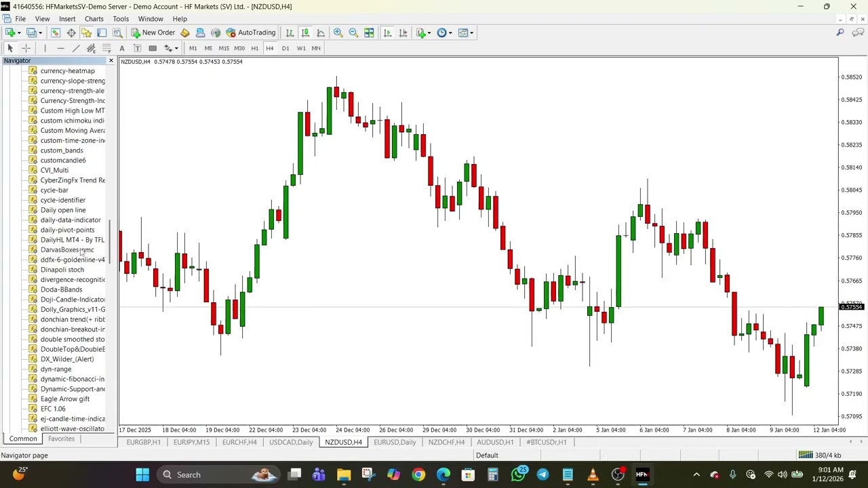Image resolution: width=868 pixels, height=488 pixels.
Task: Open the Tools menu
Action: click(121, 19)
